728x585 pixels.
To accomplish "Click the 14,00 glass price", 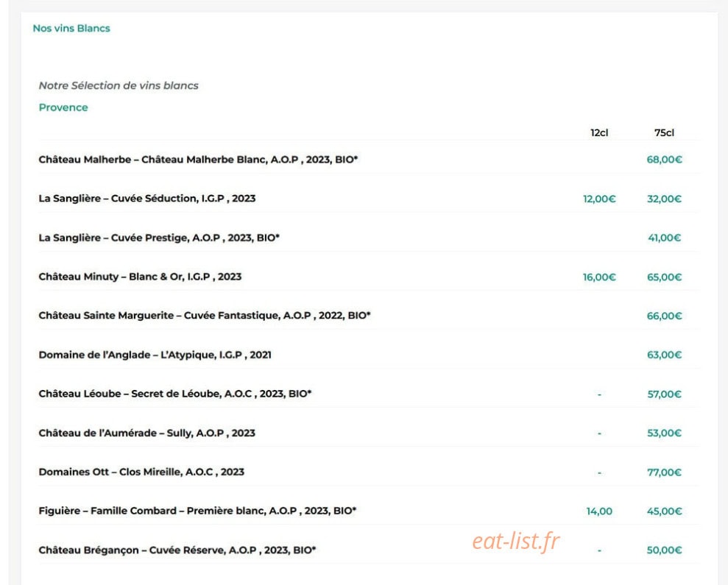I will 599,511.
